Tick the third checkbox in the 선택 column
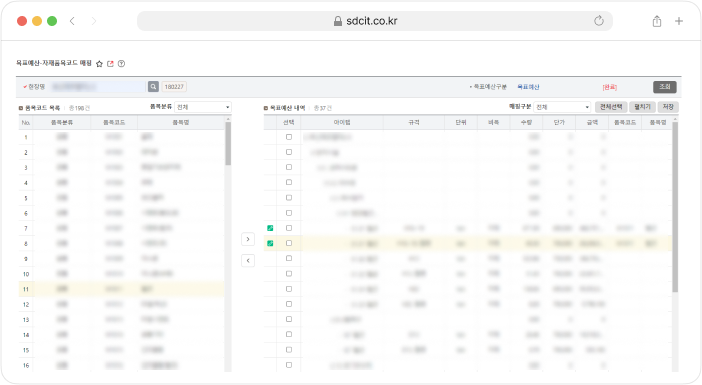The width and height of the screenshot is (702, 385). point(289,167)
